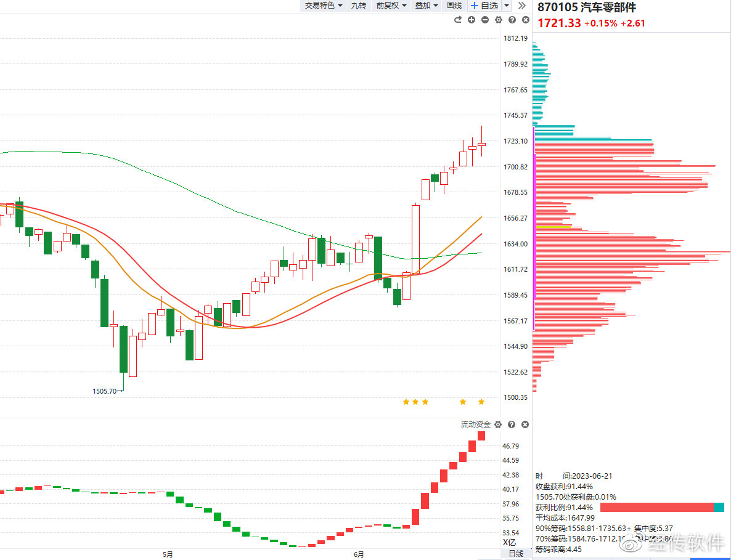Click the 收盘获利:91.44% line

564,487
